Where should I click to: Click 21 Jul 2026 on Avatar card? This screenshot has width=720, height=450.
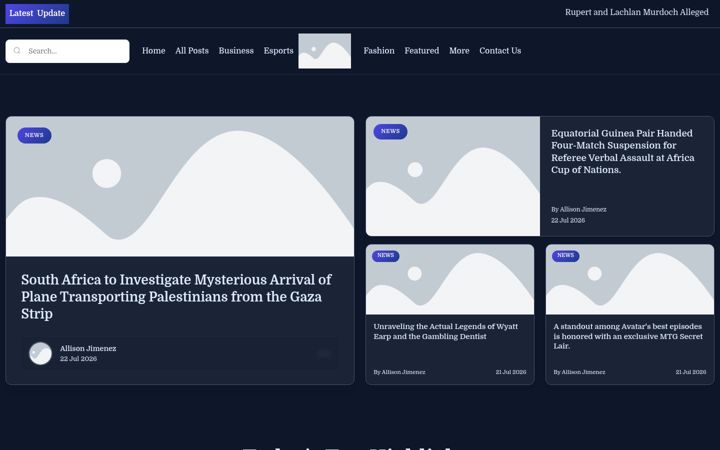coord(691,372)
